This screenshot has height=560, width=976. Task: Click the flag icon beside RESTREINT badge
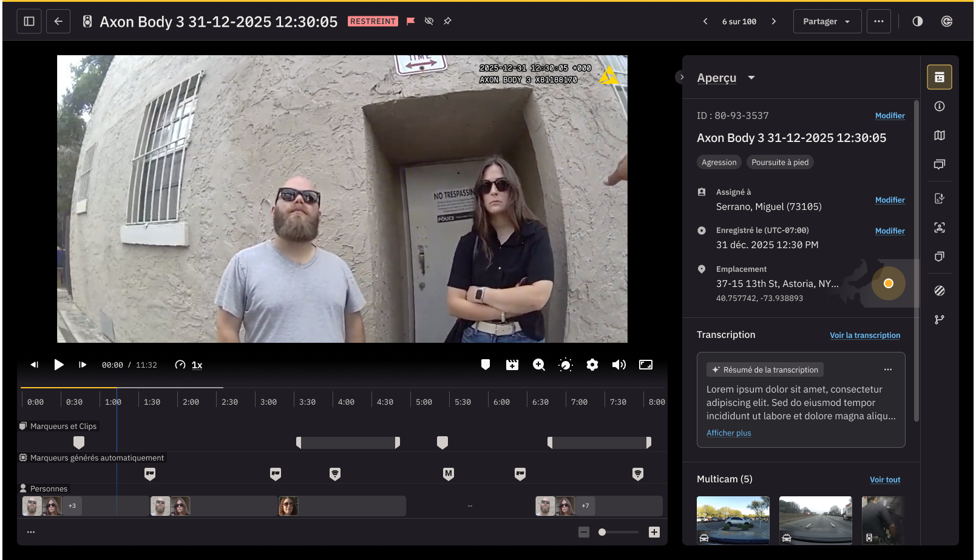point(411,21)
